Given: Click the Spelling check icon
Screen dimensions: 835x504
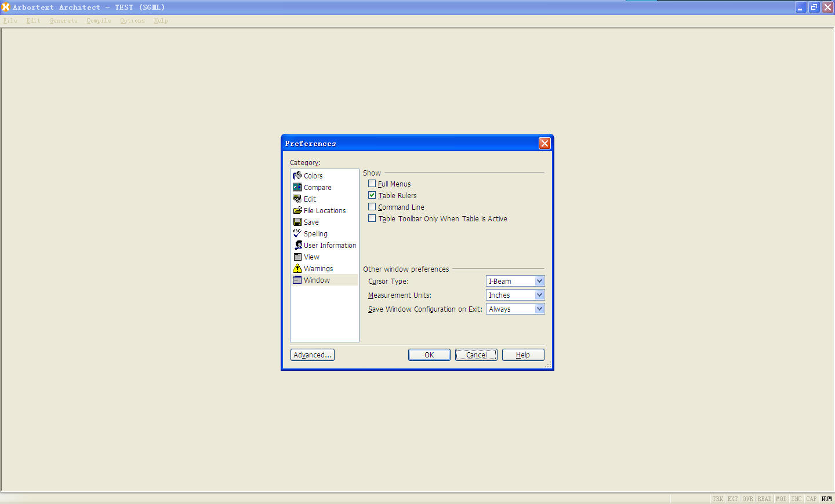Looking at the screenshot, I should (x=297, y=233).
